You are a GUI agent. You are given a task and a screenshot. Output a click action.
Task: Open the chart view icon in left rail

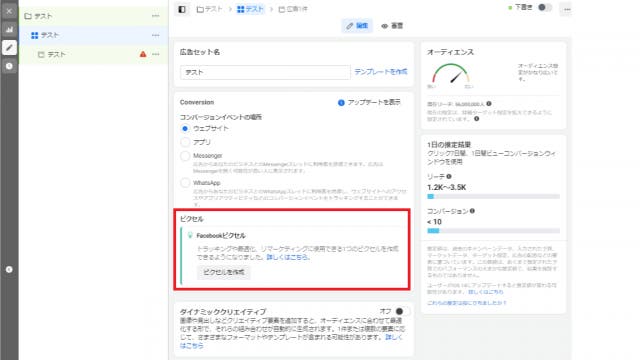[9, 29]
